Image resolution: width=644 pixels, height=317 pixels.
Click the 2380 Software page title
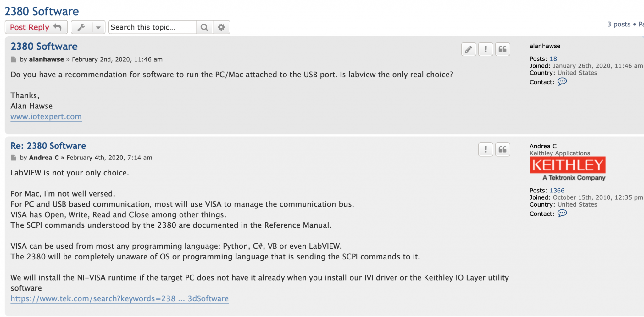click(x=42, y=12)
